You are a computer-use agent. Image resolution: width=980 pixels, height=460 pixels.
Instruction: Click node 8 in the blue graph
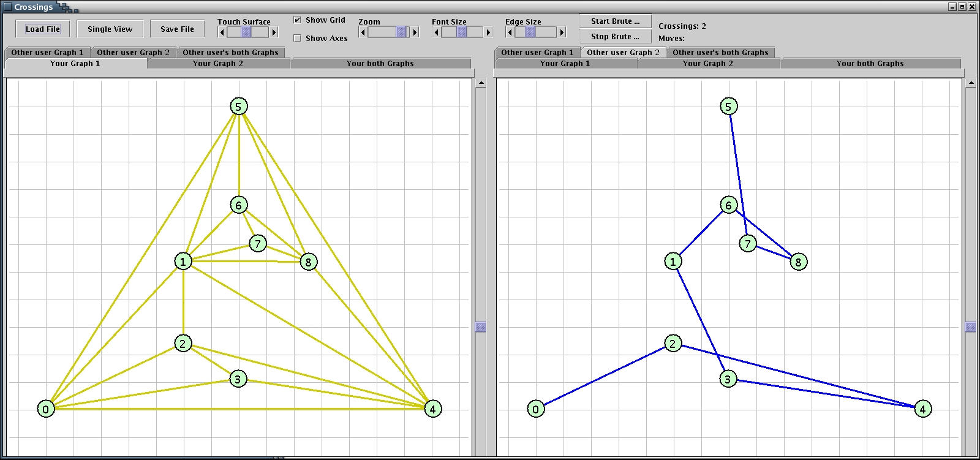(798, 262)
